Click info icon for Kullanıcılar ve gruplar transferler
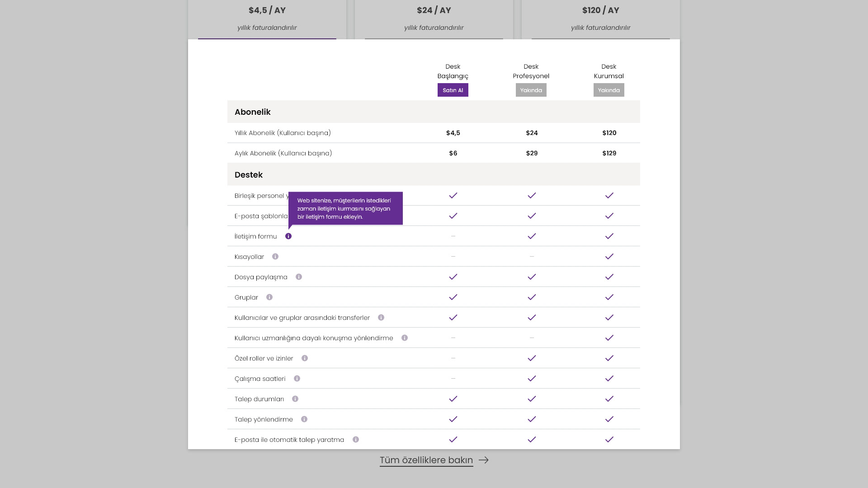This screenshot has height=488, width=868. tap(381, 318)
